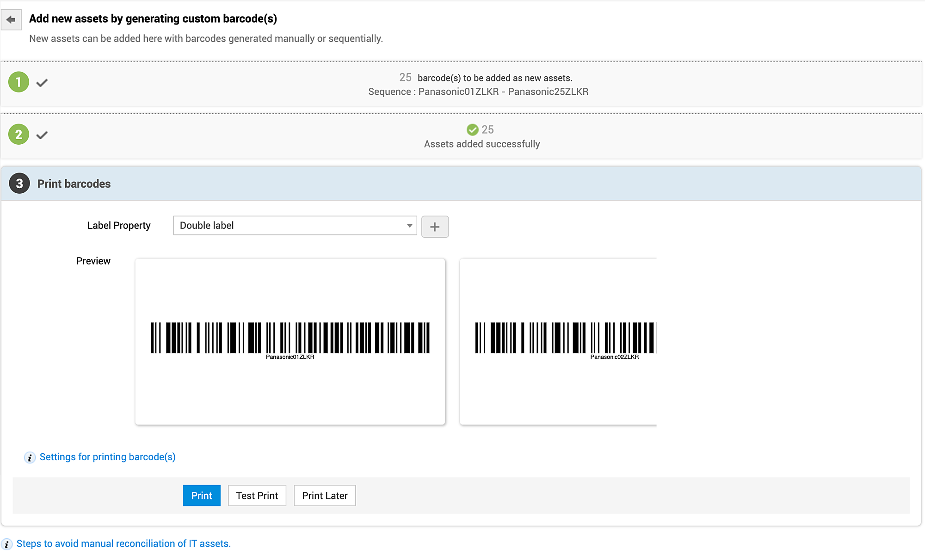The image size is (925, 560).
Task: Click info icon beside printing settings link
Action: click(x=30, y=457)
